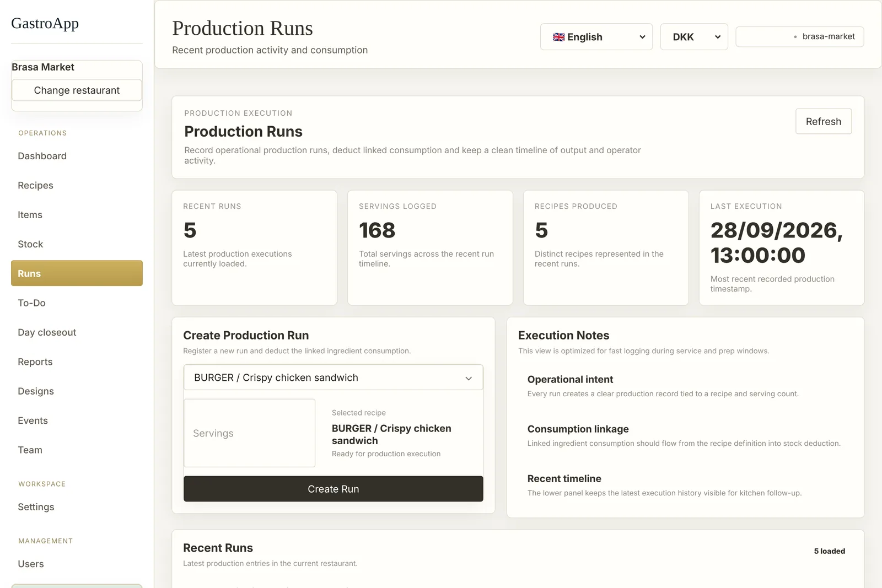The height and width of the screenshot is (588, 882).
Task: Open the DKK currency dropdown
Action: click(x=694, y=37)
